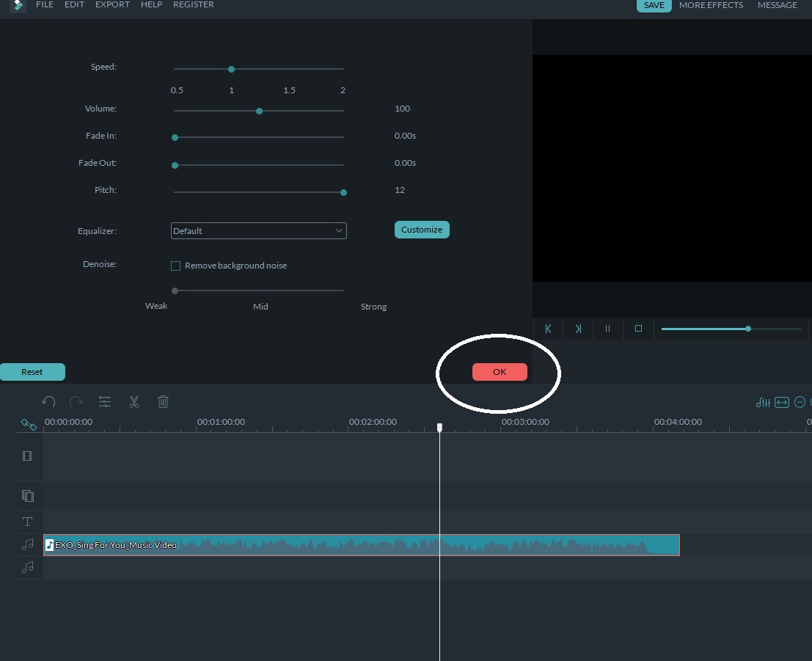Image resolution: width=812 pixels, height=661 pixels.
Task: Open the EXPORT menu
Action: tap(112, 4)
